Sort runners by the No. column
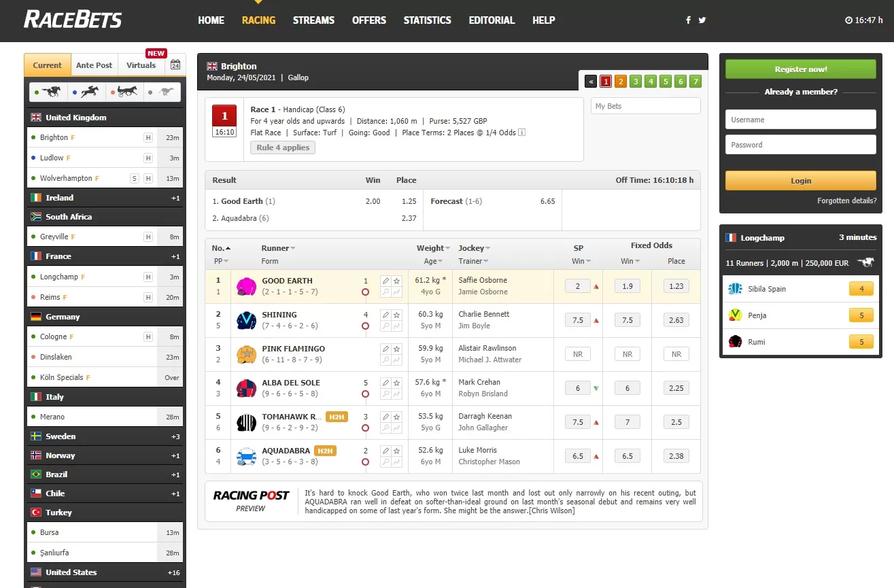This screenshot has width=894, height=588. [221, 248]
